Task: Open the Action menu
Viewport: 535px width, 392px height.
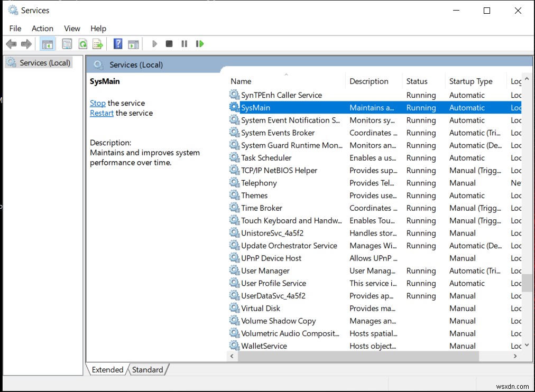Action: 42,29
